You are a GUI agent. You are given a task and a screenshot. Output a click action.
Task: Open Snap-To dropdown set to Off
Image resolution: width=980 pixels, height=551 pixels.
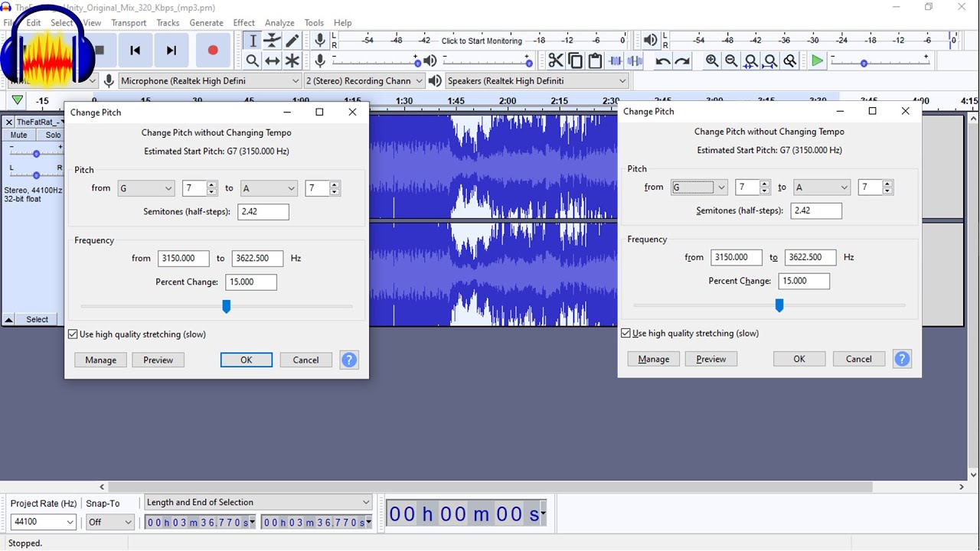[110, 522]
